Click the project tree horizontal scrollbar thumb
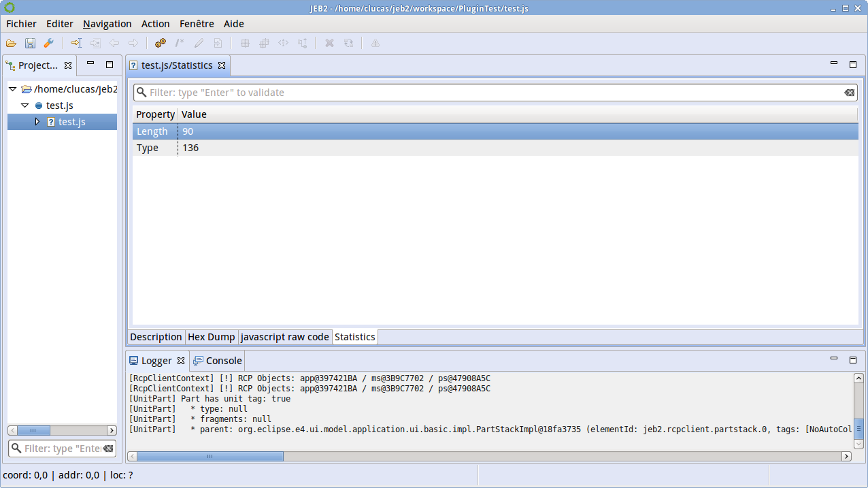Image resolution: width=868 pixels, height=488 pixels. [33, 430]
